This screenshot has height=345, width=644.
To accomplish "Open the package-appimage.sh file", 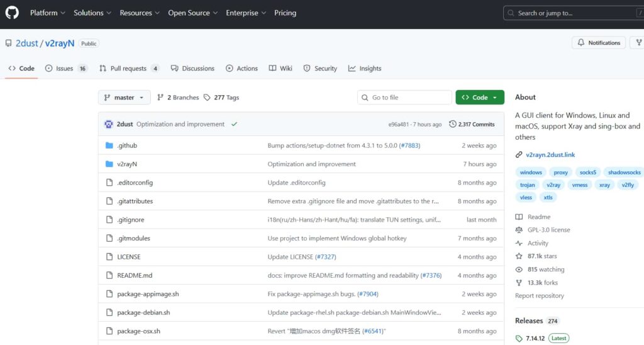I will [148, 294].
